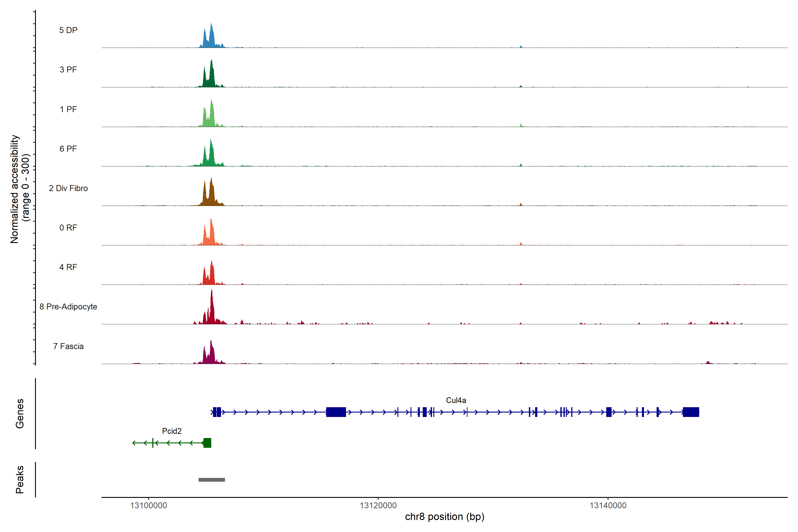Image resolution: width=798 pixels, height=532 pixels.
Task: Click the 8 Pre-Adipocyte track label
Action: click(x=68, y=307)
